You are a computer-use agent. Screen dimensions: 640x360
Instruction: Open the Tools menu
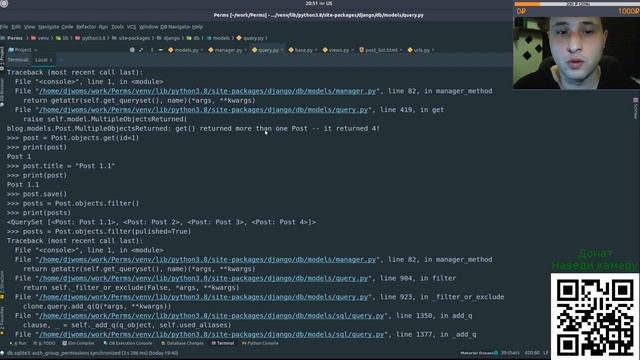click(x=117, y=27)
